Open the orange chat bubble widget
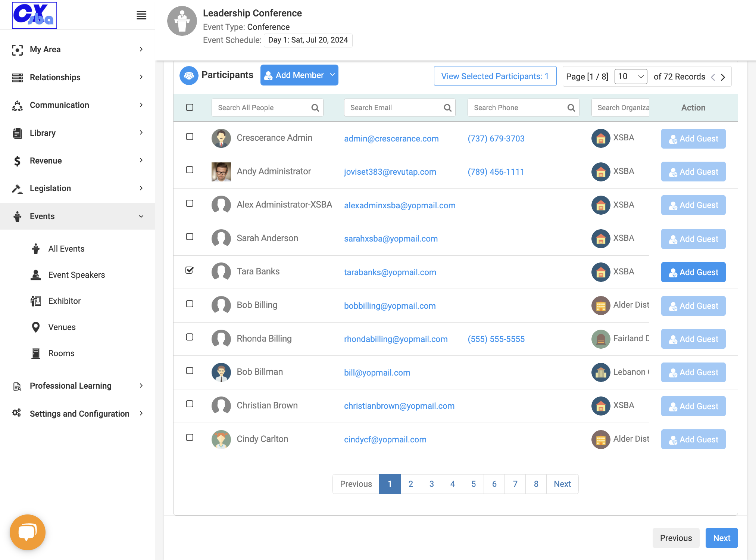This screenshot has height=560, width=756. (x=28, y=532)
